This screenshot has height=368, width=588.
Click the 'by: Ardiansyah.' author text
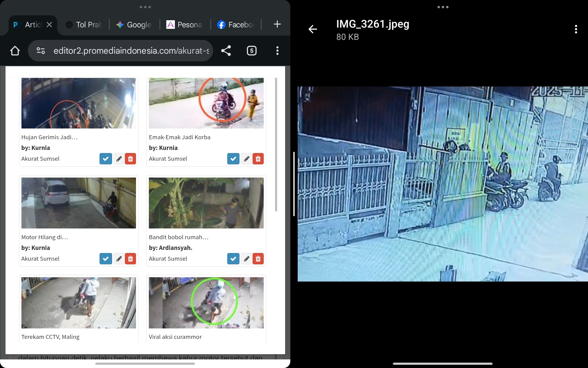tap(171, 248)
